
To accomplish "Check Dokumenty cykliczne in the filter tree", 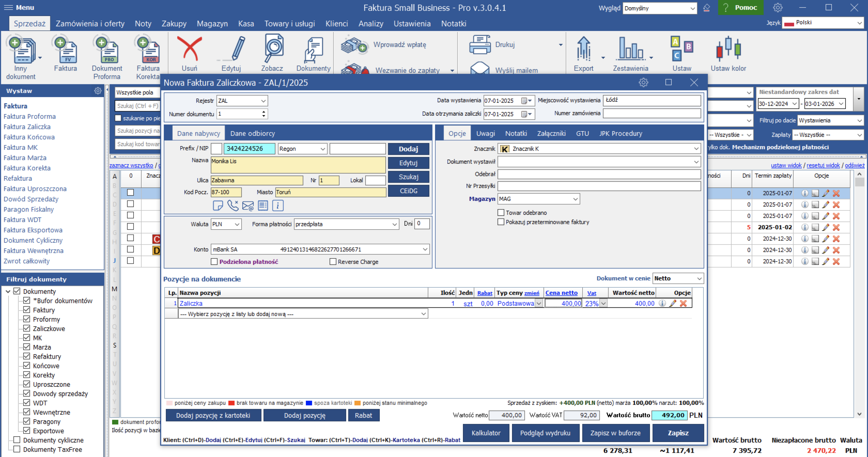I will click(x=17, y=440).
